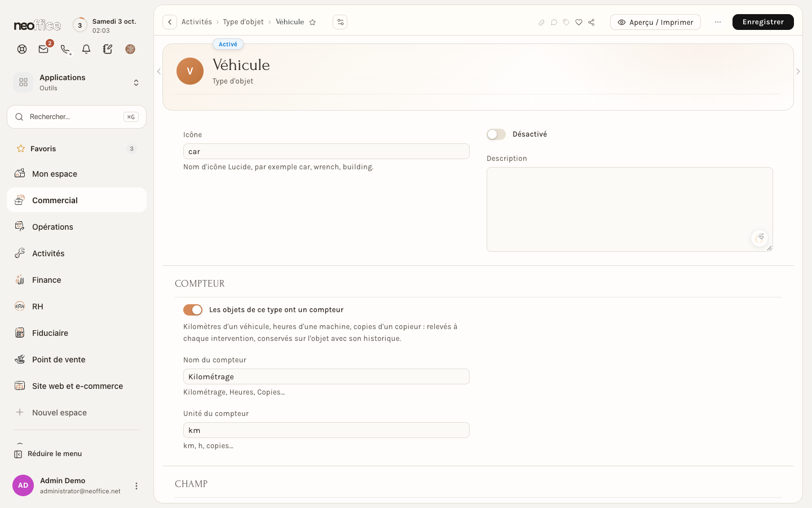Click Type d'objet breadcrumb link
Image resolution: width=812 pixels, height=508 pixels.
pos(243,22)
